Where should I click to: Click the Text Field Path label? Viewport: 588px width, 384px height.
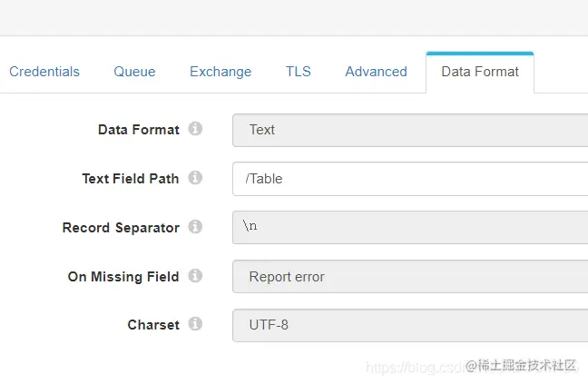[131, 179]
